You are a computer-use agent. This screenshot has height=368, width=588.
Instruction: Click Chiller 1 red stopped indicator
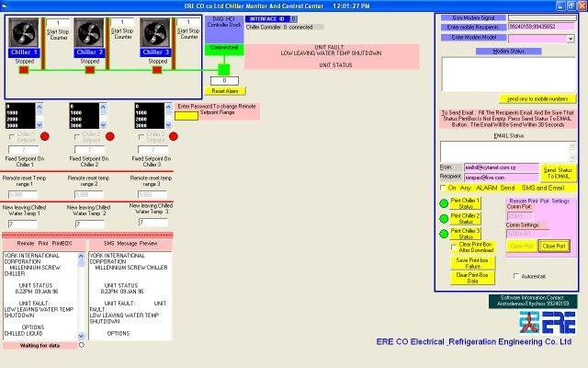point(24,70)
